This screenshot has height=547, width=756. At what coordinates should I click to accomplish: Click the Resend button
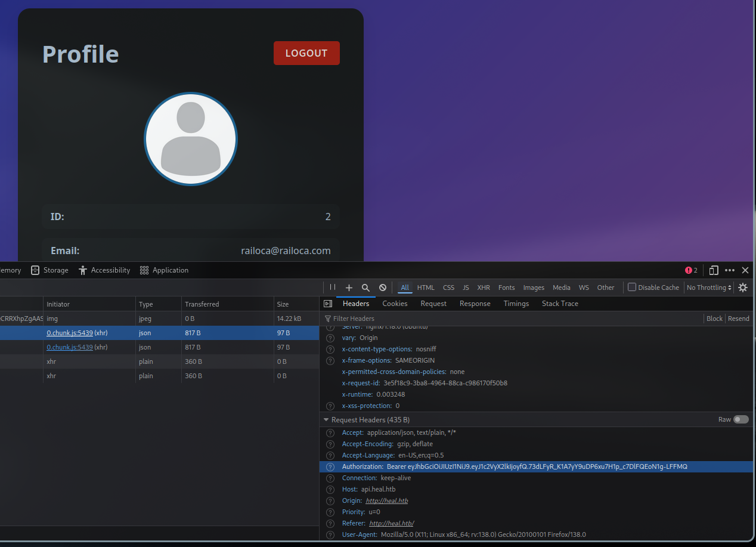pos(738,319)
